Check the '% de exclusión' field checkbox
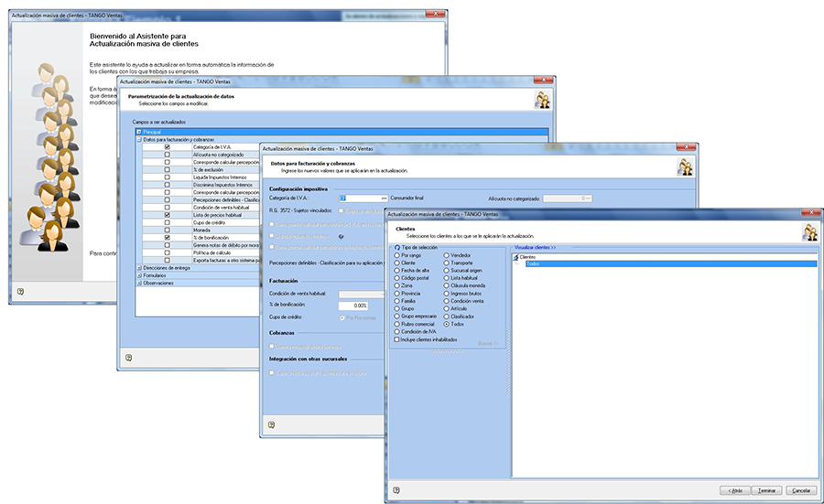Screen dimensions: 824x504 click(168, 170)
